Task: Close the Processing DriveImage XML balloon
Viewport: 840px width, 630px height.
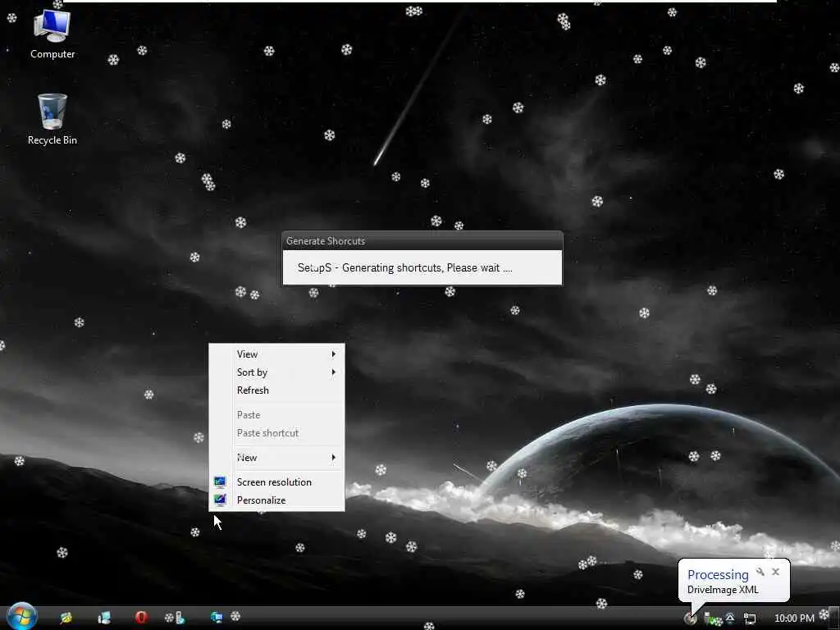Action: [x=776, y=572]
